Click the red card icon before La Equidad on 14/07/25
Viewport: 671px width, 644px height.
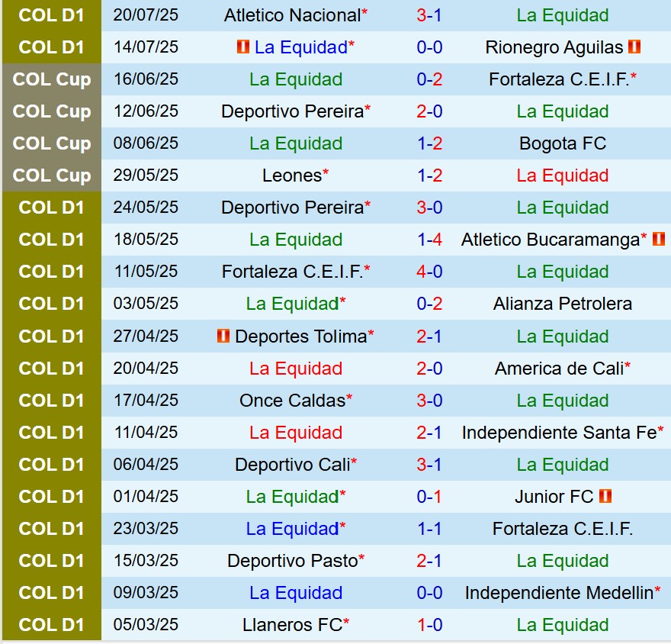[243, 47]
